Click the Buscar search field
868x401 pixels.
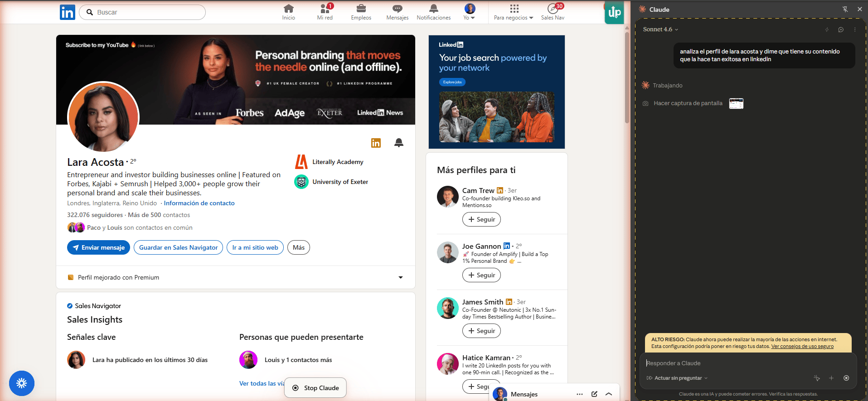[142, 12]
